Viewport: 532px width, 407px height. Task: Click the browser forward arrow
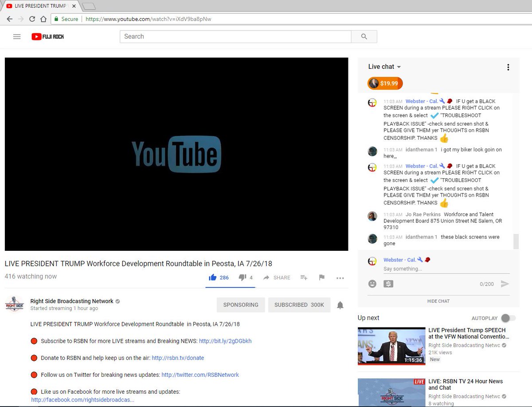coord(21,19)
